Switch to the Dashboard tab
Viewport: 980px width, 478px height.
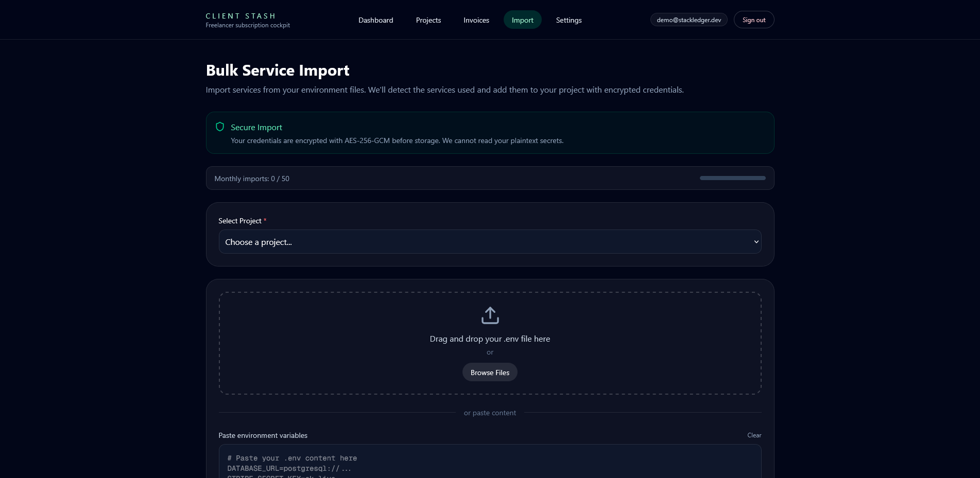pos(375,20)
